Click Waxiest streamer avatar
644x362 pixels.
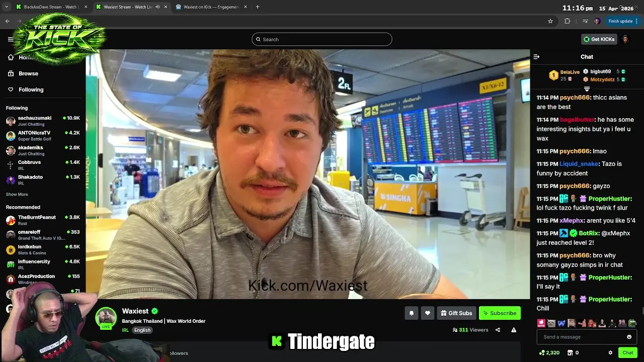106,318
